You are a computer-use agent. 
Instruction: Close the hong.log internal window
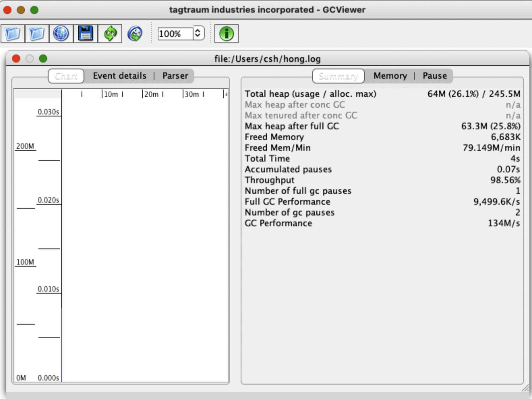point(16,59)
